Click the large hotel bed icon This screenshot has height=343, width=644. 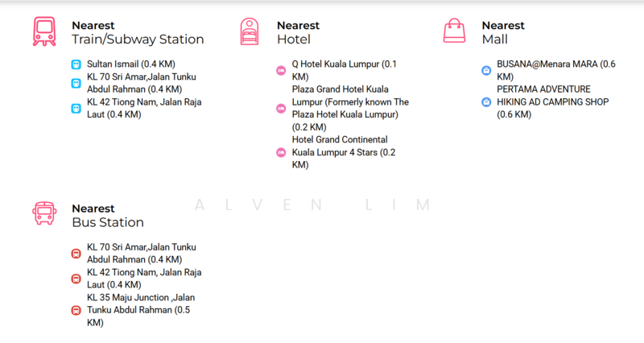click(250, 31)
